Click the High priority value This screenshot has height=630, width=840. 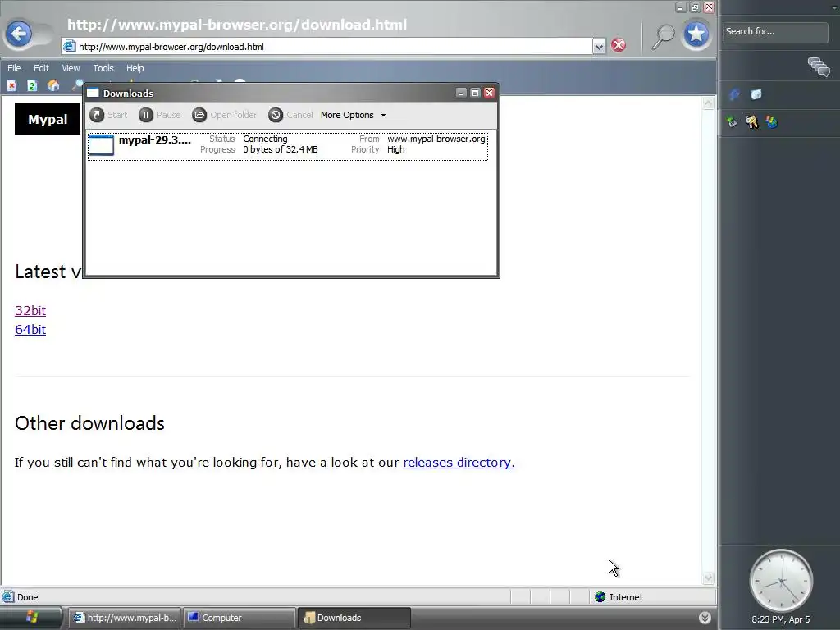(x=396, y=149)
